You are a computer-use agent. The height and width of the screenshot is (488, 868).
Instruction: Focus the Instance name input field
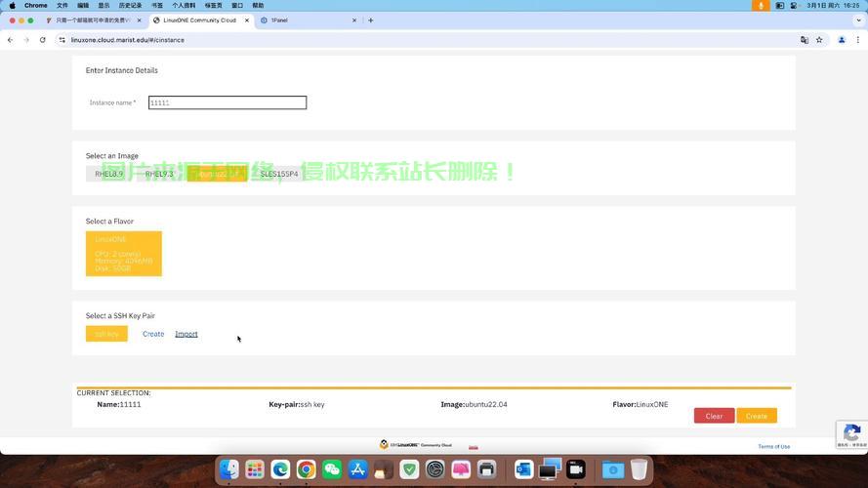(227, 102)
